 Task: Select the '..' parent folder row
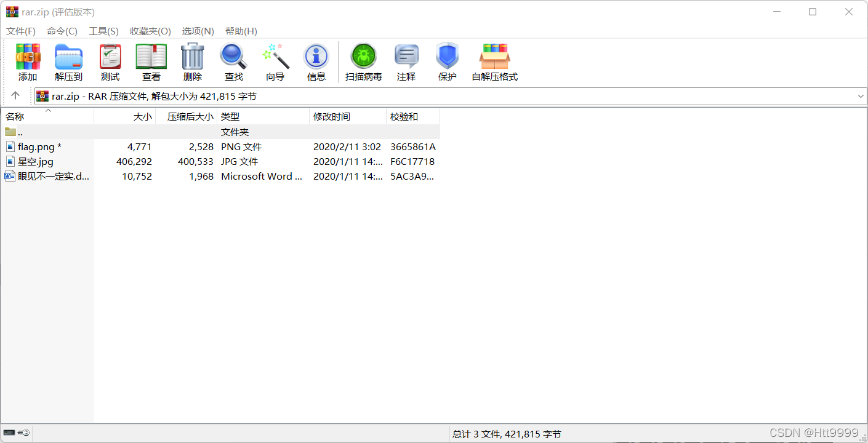pyautogui.click(x=220, y=132)
